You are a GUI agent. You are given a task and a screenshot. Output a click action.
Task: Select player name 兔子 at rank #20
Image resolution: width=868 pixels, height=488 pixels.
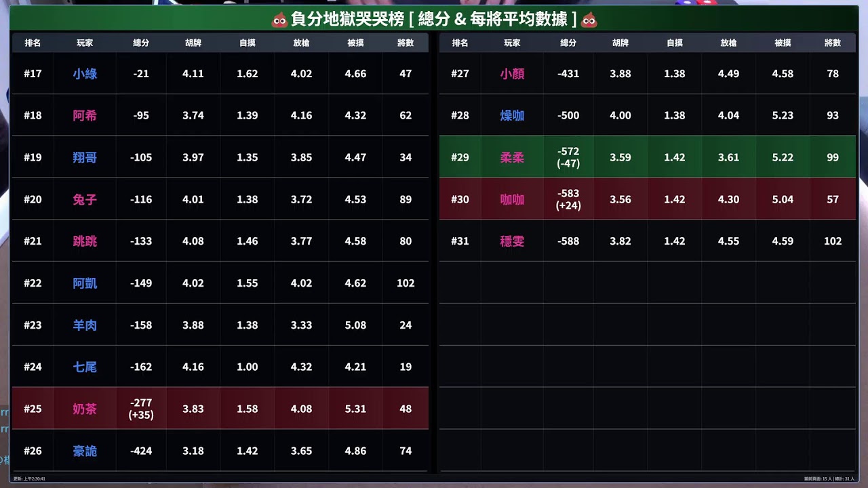(x=85, y=199)
